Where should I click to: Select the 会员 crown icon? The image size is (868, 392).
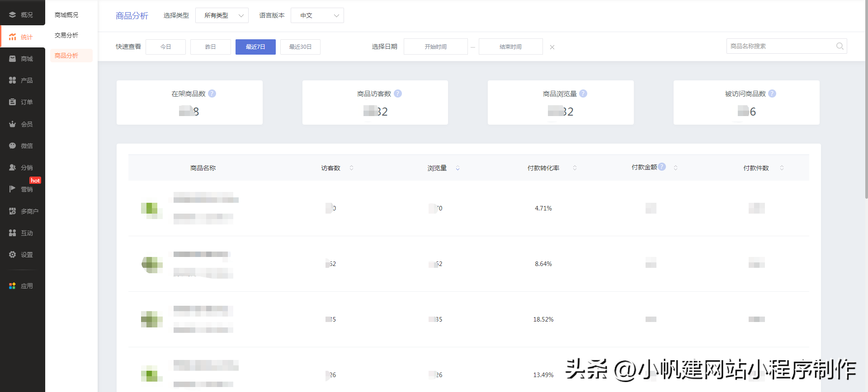[x=13, y=124]
